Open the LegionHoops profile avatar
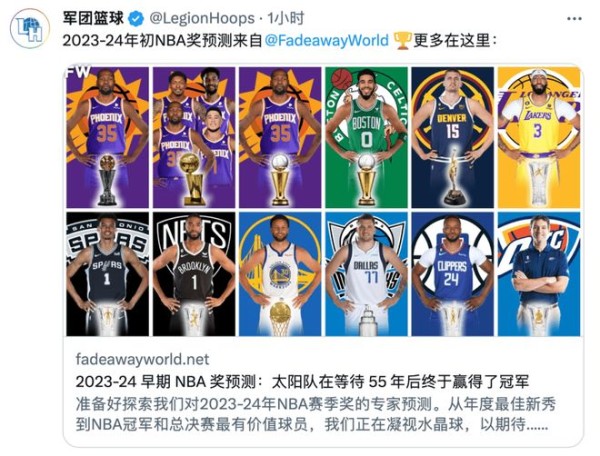Image resolution: width=600 pixels, height=456 pixels. (x=30, y=29)
